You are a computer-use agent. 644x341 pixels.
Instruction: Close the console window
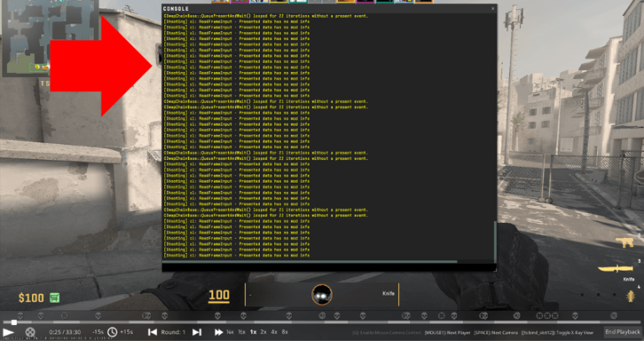coord(493,8)
